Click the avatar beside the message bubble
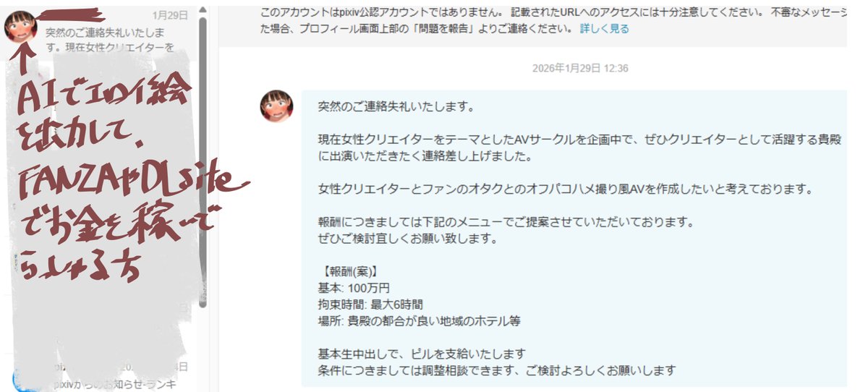 point(276,106)
